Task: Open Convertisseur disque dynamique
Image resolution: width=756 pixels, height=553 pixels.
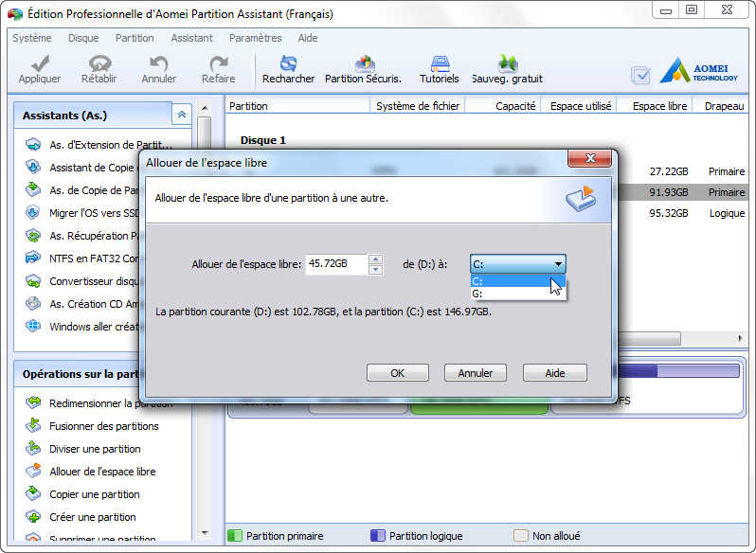Action: pyautogui.click(x=82, y=281)
